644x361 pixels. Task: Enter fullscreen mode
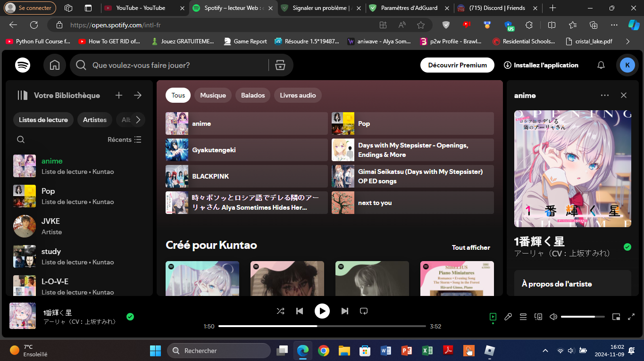coord(632,316)
